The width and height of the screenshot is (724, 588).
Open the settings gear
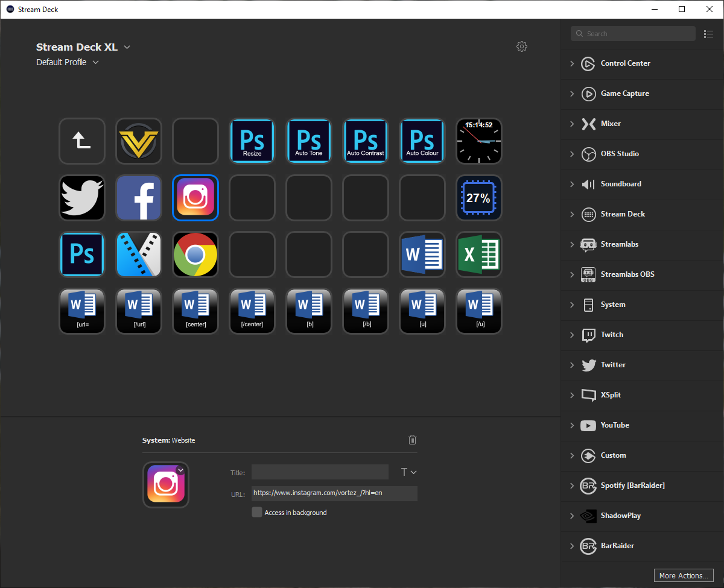pyautogui.click(x=522, y=46)
